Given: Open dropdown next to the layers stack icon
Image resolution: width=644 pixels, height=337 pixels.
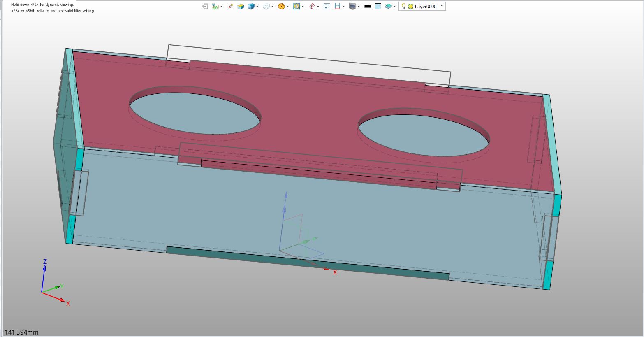Looking at the screenshot, I should 395,7.
